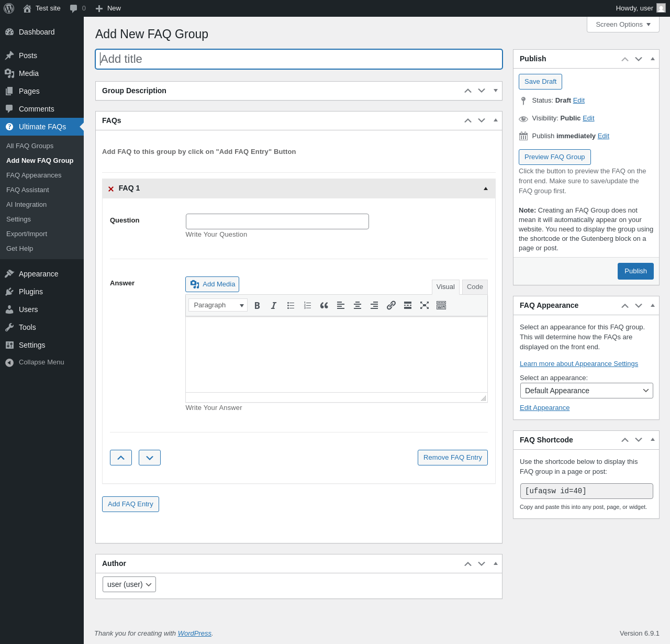
Task: Insert a blockquote in the answer
Action: click(324, 305)
